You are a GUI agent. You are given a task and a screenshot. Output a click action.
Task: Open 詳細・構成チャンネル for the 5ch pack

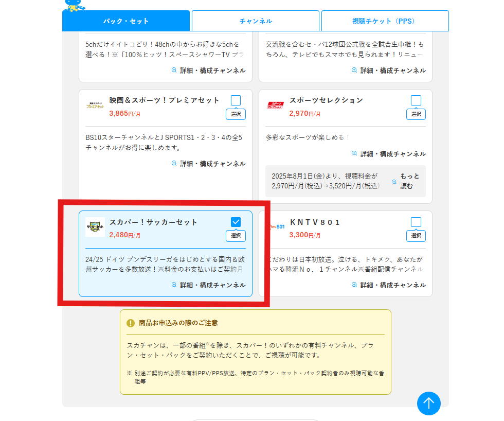(x=209, y=71)
